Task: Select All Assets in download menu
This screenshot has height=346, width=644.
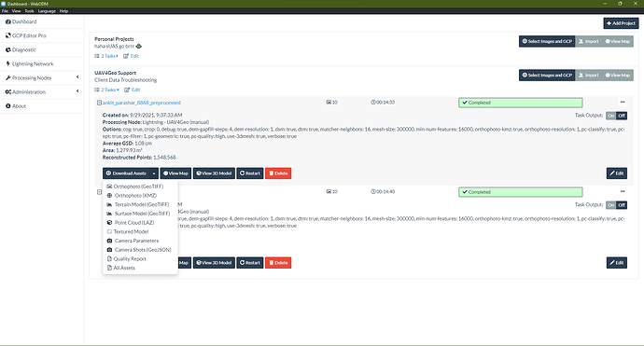Action: point(140,268)
